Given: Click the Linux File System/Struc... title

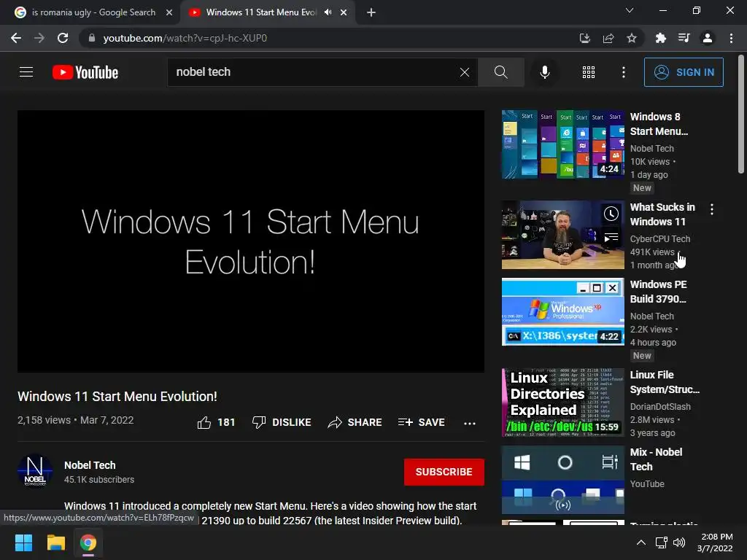Looking at the screenshot, I should pyautogui.click(x=665, y=382).
